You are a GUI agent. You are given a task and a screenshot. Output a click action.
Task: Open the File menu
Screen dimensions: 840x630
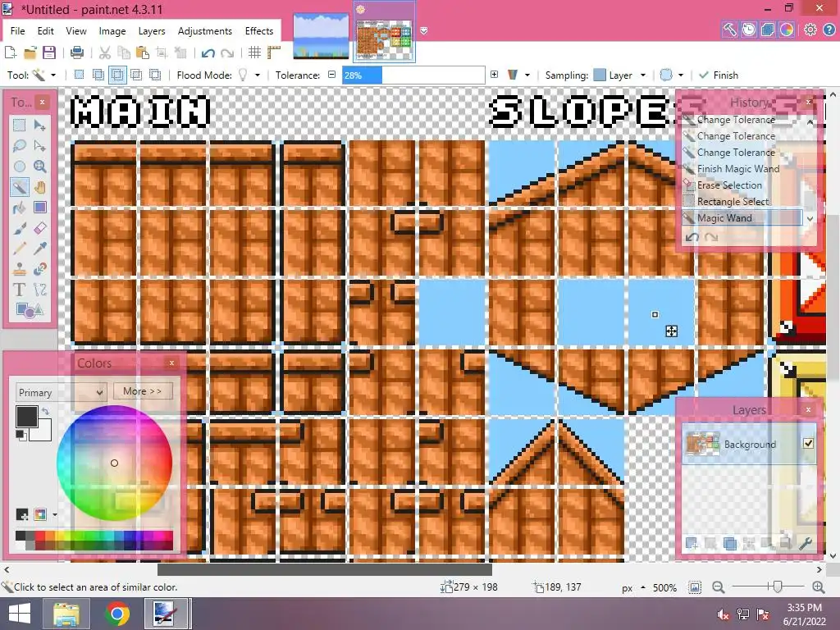(18, 31)
